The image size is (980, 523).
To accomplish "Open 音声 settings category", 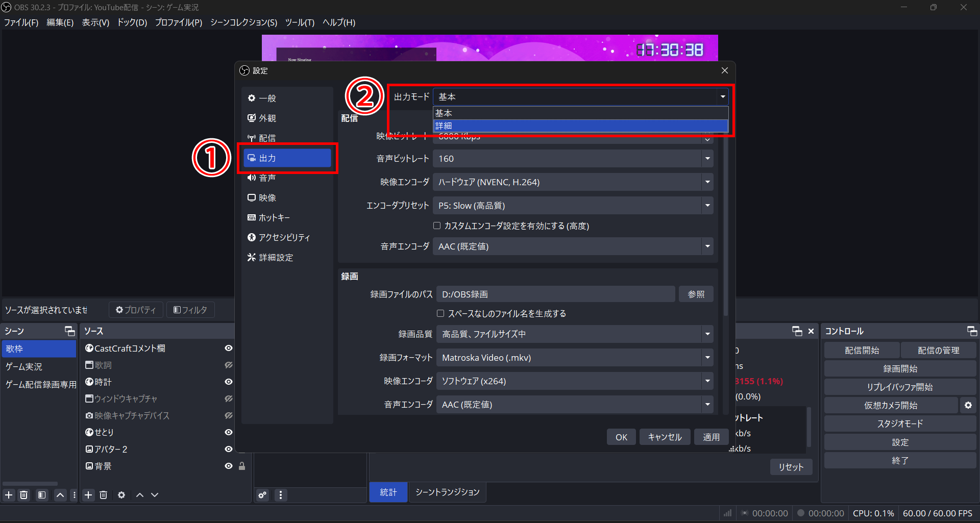I will coord(287,178).
